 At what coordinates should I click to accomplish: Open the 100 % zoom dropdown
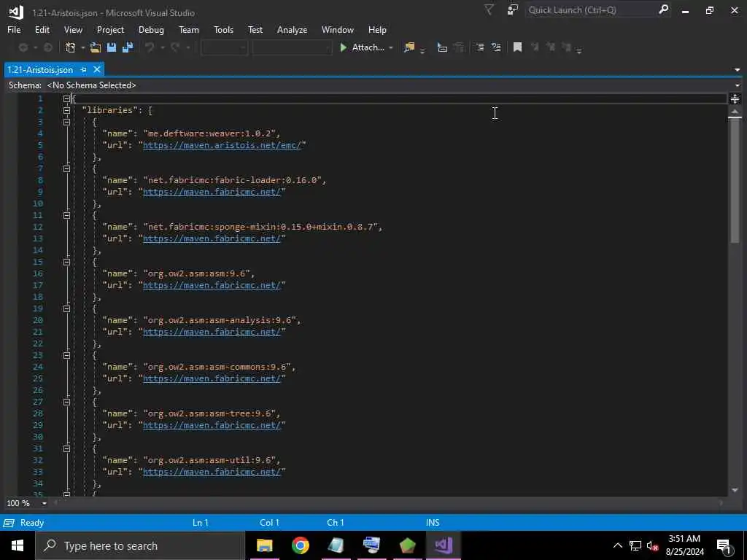[44, 503]
